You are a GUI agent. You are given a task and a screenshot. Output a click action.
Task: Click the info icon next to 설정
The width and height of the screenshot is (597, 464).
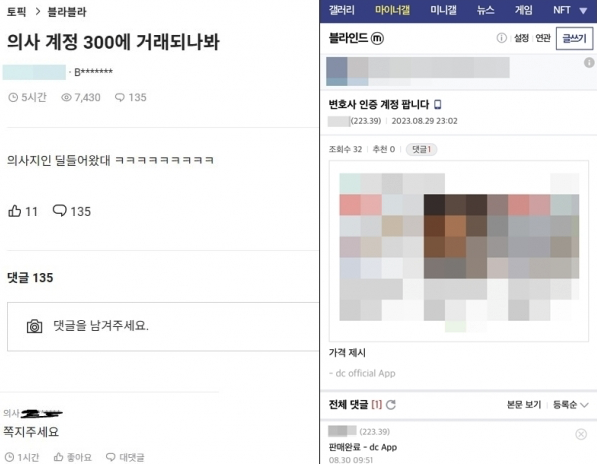pyautogui.click(x=502, y=38)
